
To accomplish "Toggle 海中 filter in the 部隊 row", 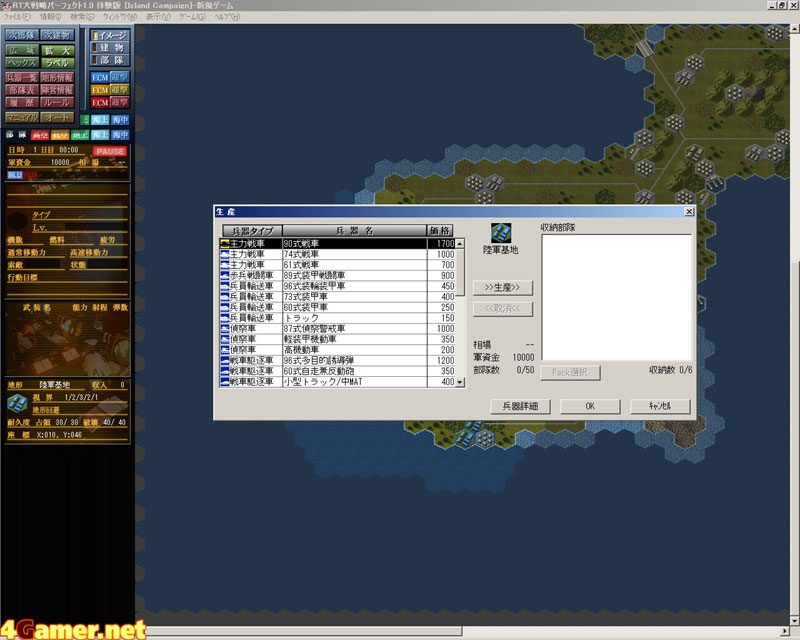I will point(120,135).
